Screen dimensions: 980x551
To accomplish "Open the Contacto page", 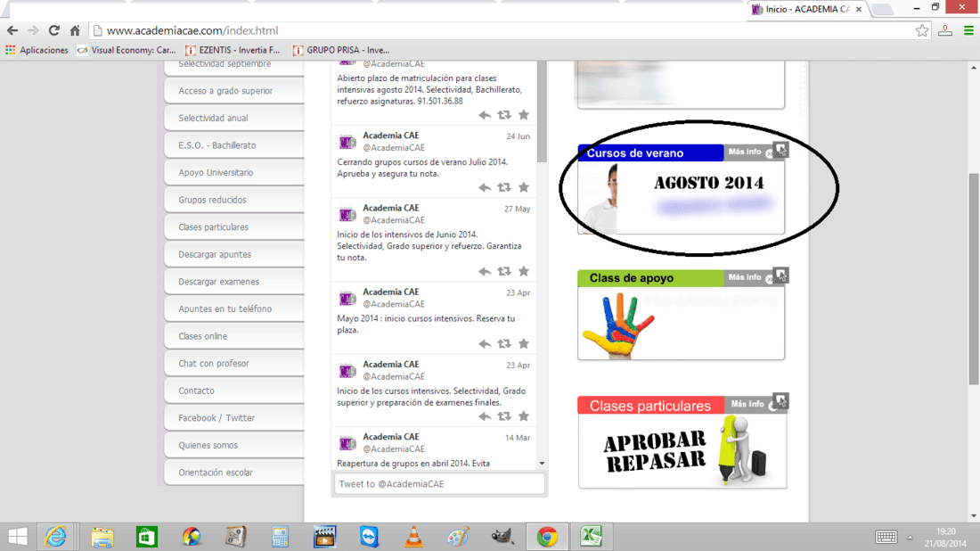I will pyautogui.click(x=234, y=391).
